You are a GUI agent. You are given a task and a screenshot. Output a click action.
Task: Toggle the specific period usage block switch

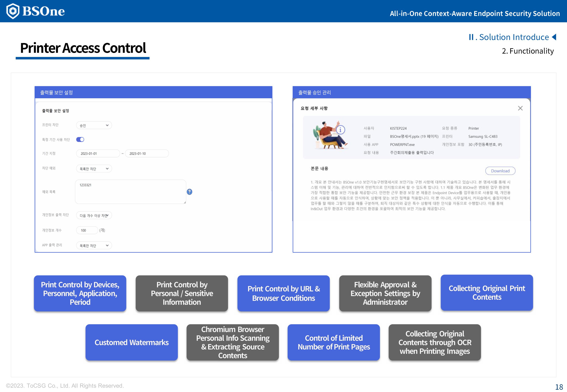pyautogui.click(x=80, y=140)
